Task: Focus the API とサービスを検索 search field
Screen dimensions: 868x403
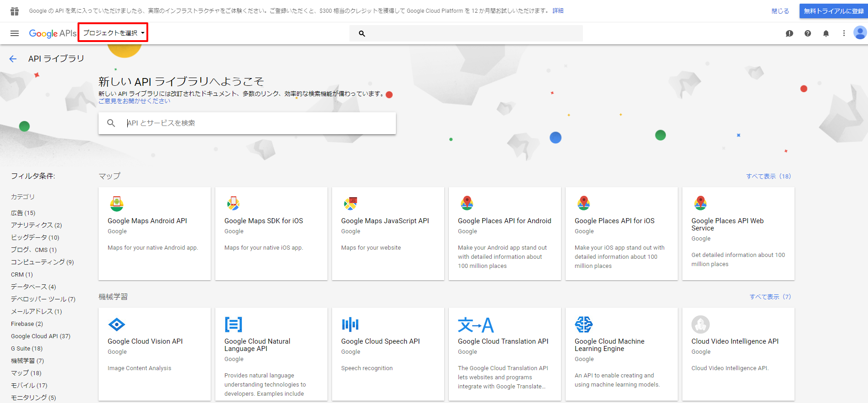Action: click(x=247, y=123)
